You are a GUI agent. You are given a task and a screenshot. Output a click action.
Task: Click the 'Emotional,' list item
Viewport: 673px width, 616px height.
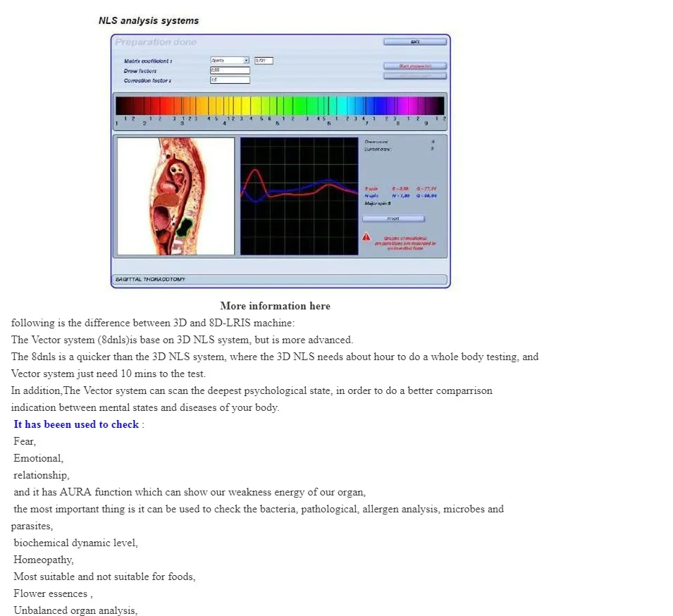click(38, 458)
